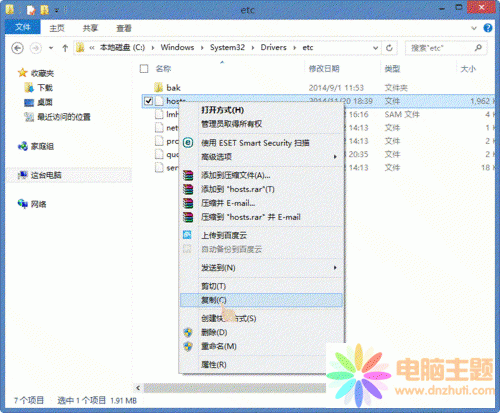Select the protocol file icon
Image resolution: width=500 pixels, height=413 pixels.
[159, 141]
